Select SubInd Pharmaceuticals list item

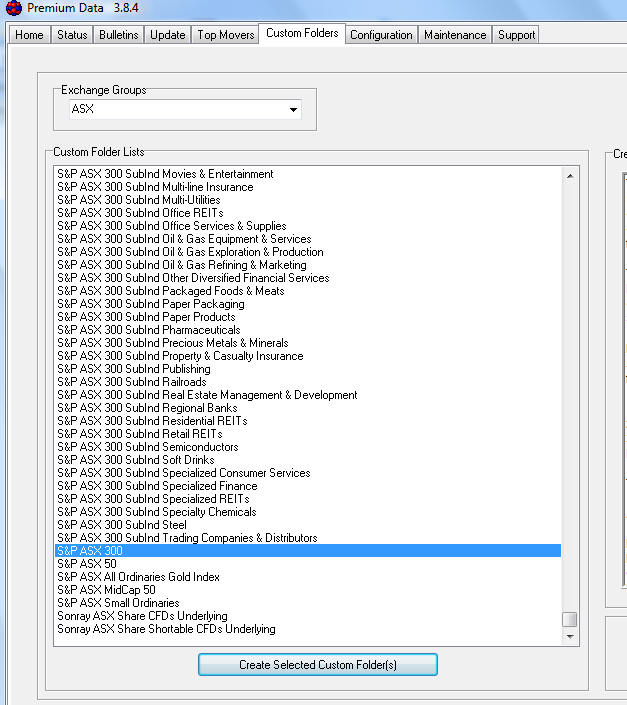pos(308,330)
